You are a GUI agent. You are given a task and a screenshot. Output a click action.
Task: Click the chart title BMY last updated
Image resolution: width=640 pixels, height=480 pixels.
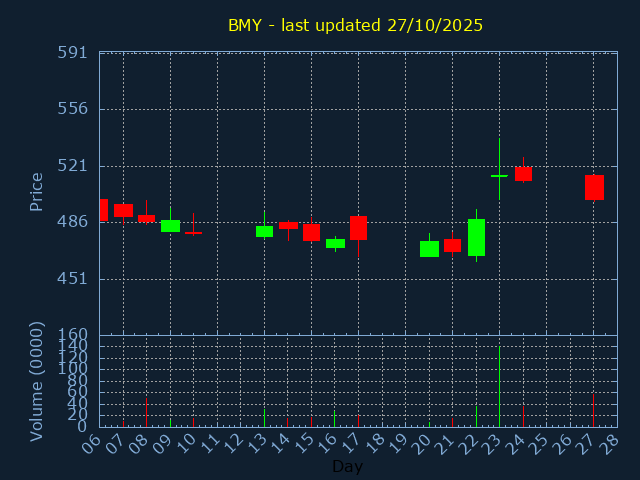tap(355, 25)
